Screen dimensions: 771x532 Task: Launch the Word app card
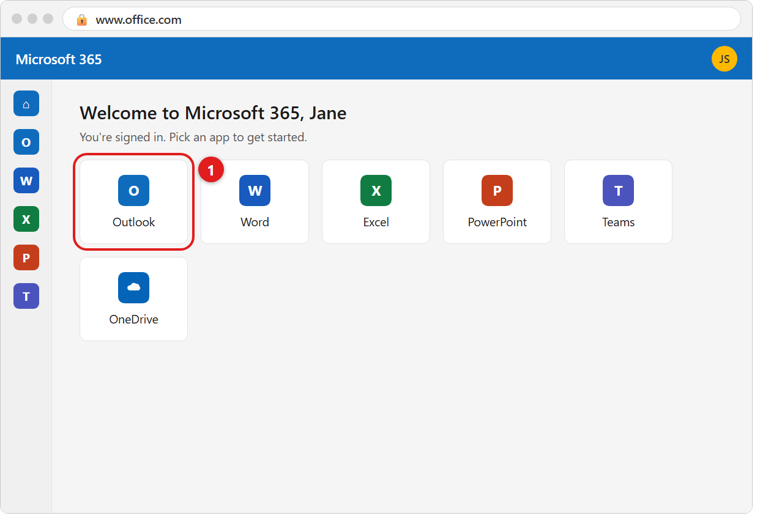click(x=255, y=202)
